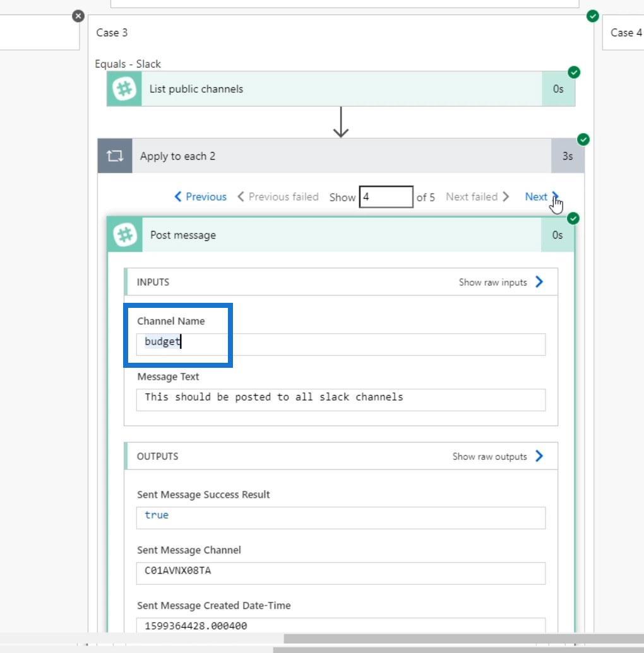The image size is (644, 653).
Task: Click the lower page horizontal scrollbar
Action: pyautogui.click(x=458, y=650)
